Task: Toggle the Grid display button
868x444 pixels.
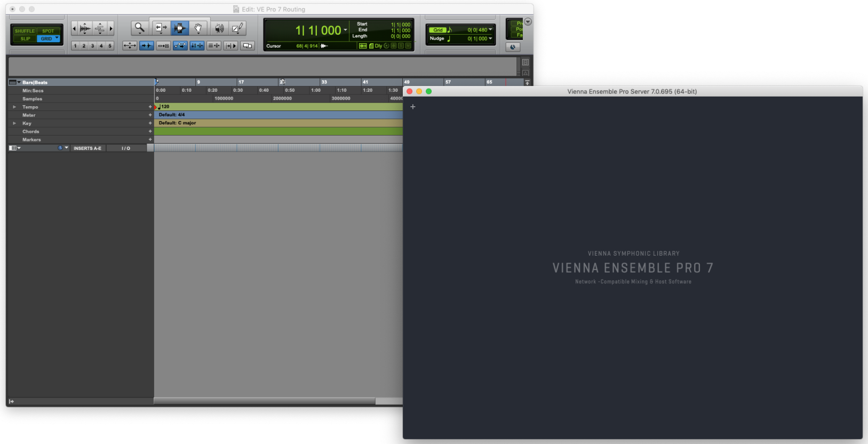Action: pyautogui.click(x=437, y=30)
